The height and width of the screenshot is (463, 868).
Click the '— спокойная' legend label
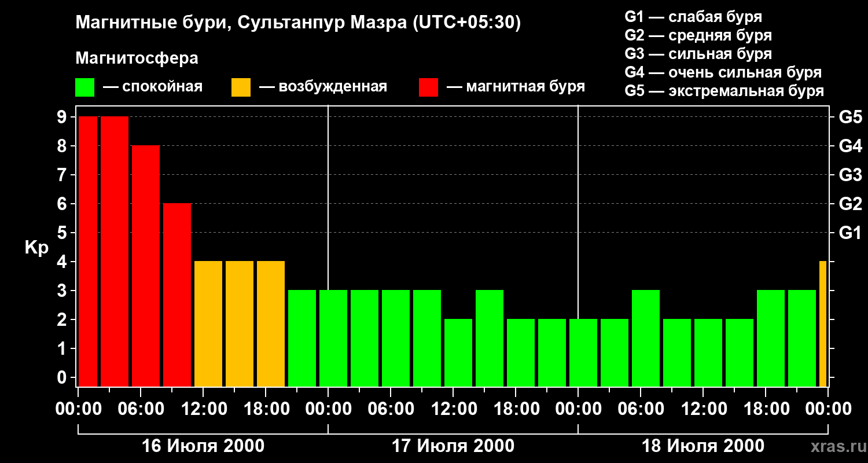point(153,87)
